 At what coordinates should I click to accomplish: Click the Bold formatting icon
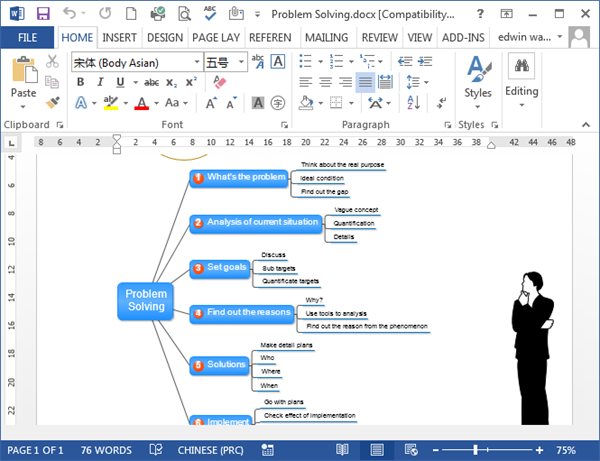click(x=79, y=82)
